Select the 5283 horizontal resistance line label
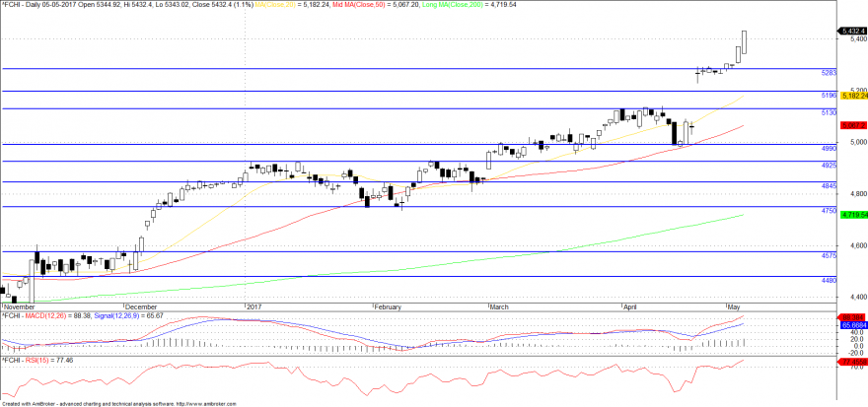Viewport: 868px width, 407px height. [829, 73]
